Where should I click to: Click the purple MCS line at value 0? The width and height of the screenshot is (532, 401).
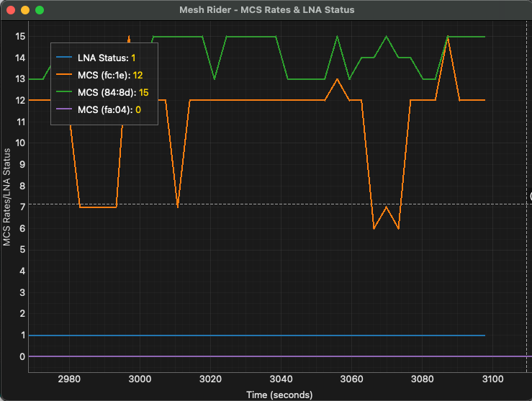coord(288,356)
